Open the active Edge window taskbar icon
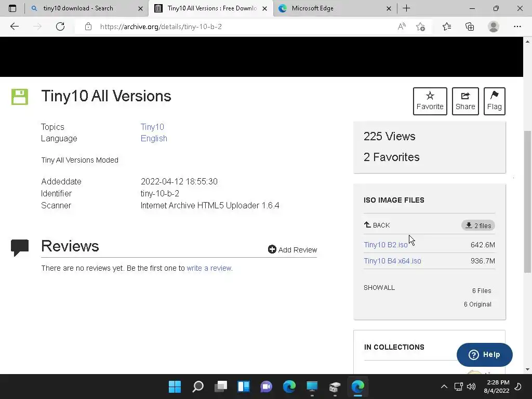Screen dimensions: 532x399 [x=358, y=387]
